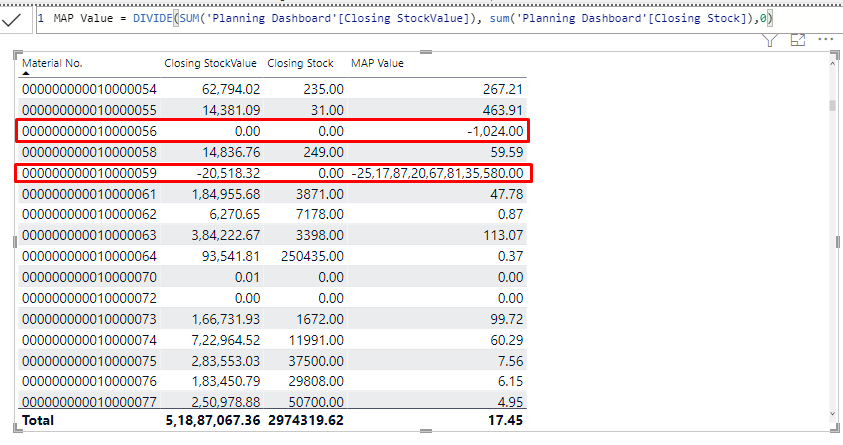Click the total MAP Value 17.45
This screenshot has height=445, width=843.
point(505,420)
